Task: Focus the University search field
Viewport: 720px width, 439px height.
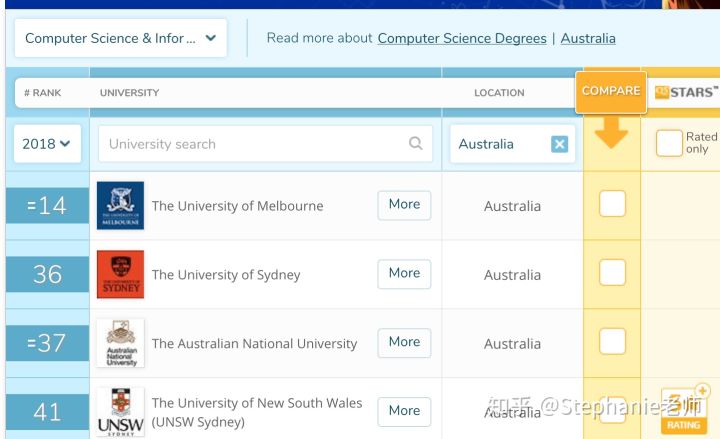Action: pyautogui.click(x=265, y=144)
